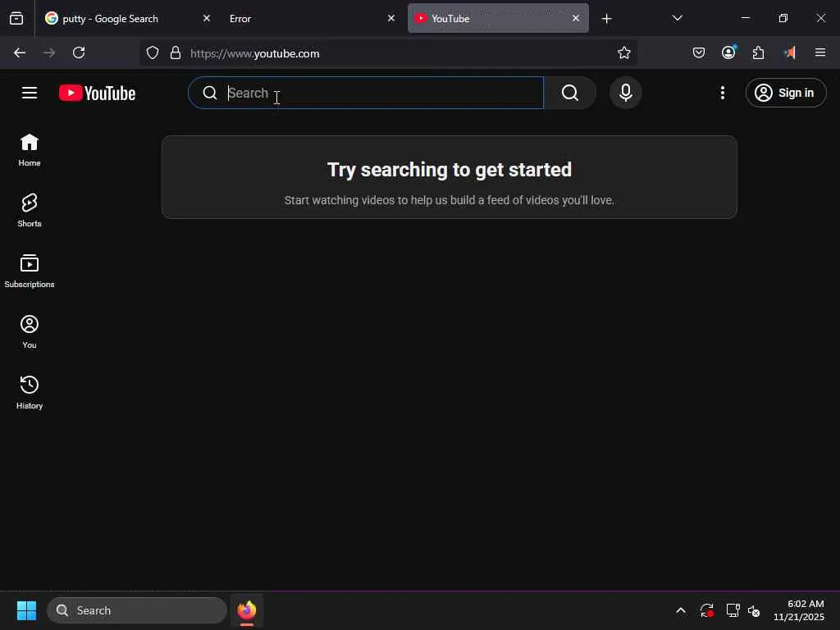Click the muted volume tray icon
840x630 pixels.
point(754,610)
